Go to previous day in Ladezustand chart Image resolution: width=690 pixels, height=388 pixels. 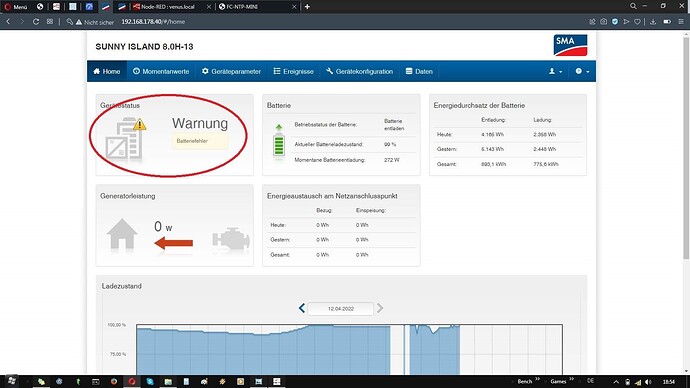pos(301,308)
